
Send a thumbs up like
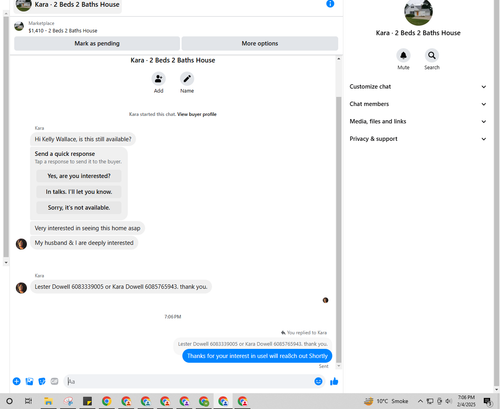[334, 381]
